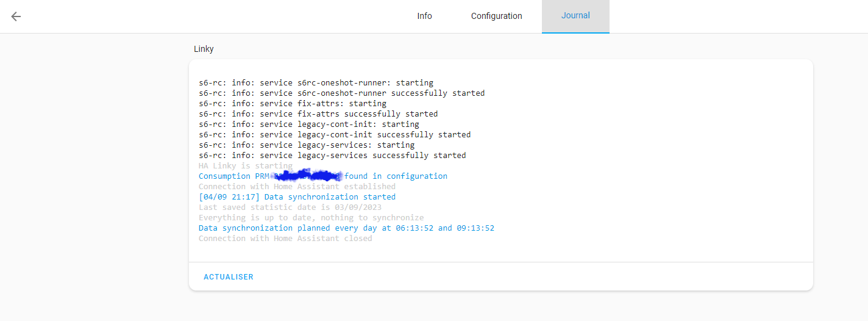This screenshot has height=321, width=868.
Task: Click the 'legacy-cont-init successfully started' log line
Action: click(335, 135)
